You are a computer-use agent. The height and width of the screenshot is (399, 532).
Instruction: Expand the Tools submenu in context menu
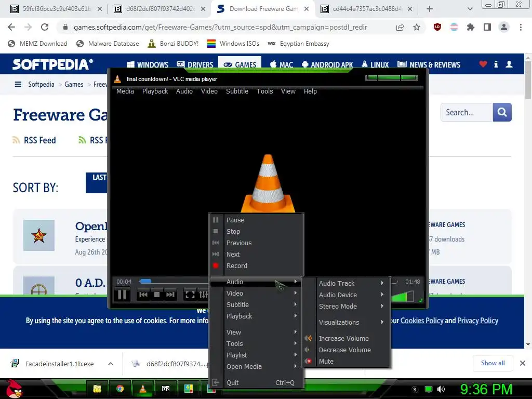pyautogui.click(x=257, y=344)
